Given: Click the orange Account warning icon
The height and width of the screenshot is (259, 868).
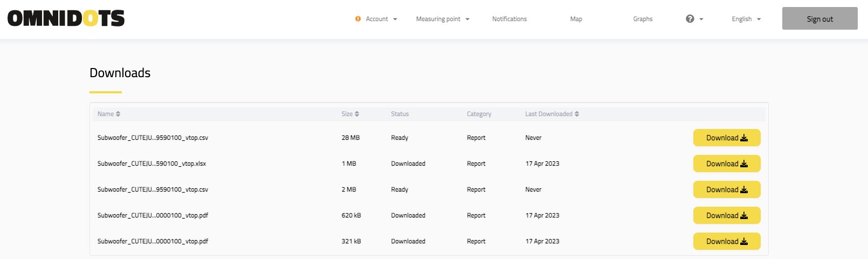Looking at the screenshot, I should (358, 19).
